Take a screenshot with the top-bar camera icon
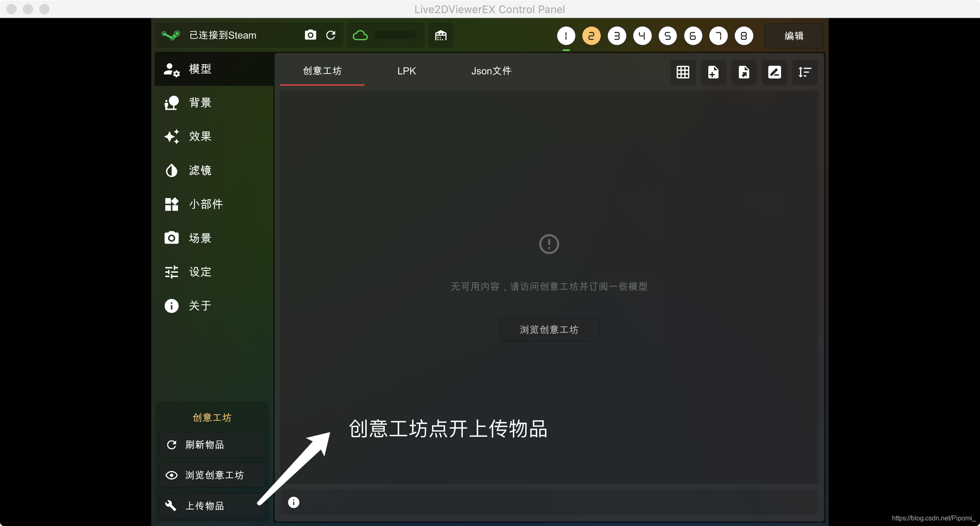Screen dimensions: 980x526 pyautogui.click(x=310, y=35)
